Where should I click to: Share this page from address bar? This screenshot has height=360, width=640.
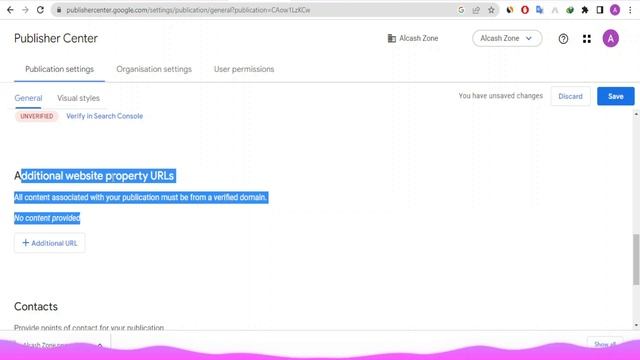476,10
